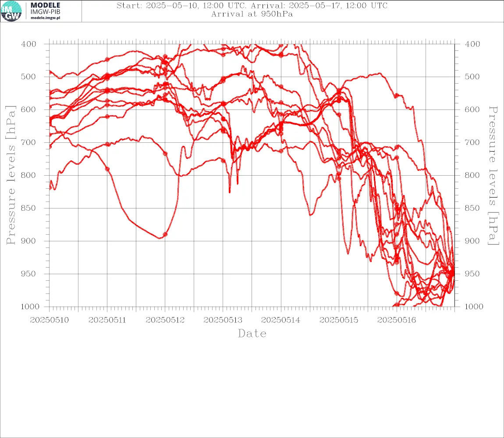Click the left 'Pressure levels [hPa]' axis title
This screenshot has height=438, width=504.
[x=11, y=175]
